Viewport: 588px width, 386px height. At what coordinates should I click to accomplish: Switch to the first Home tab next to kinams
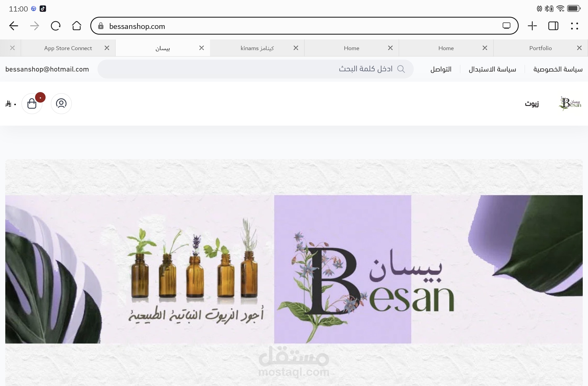[351, 48]
